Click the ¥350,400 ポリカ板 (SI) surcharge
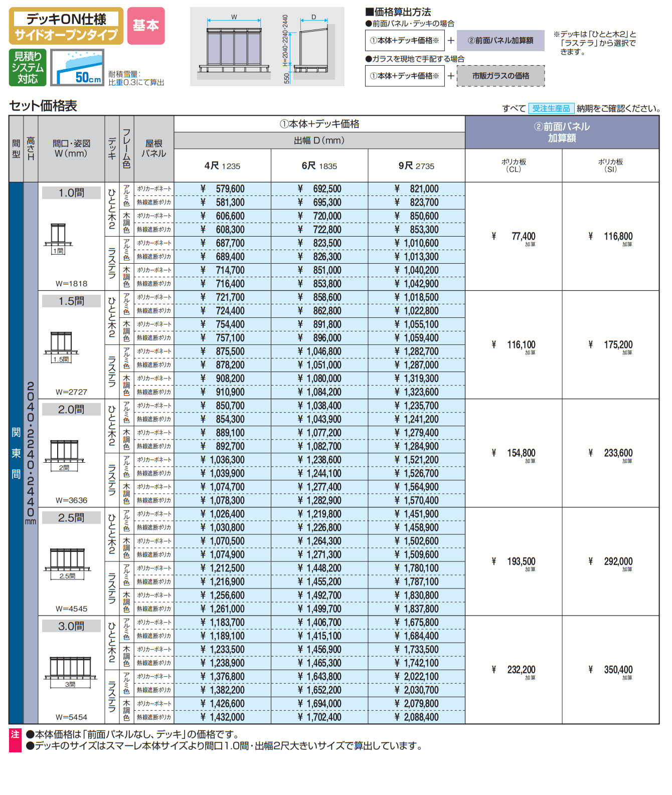Viewport: 672px width, 795px height. click(611, 670)
